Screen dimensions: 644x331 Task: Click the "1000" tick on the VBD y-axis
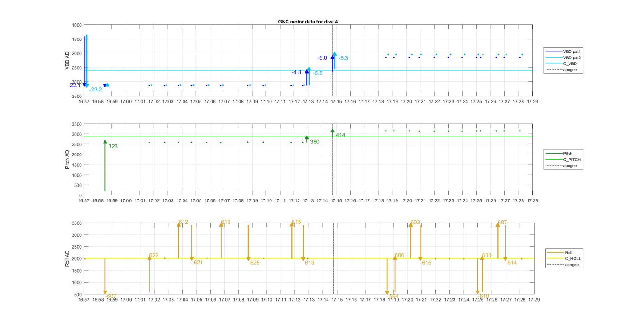pyautogui.click(x=76, y=25)
